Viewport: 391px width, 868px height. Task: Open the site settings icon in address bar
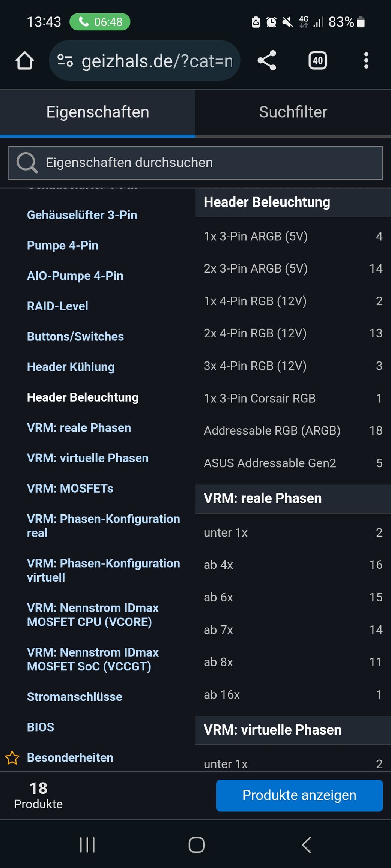point(65,60)
